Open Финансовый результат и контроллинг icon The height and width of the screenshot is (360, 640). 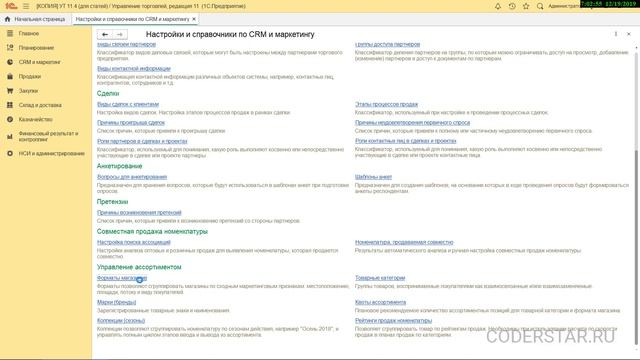pyautogui.click(x=10, y=136)
